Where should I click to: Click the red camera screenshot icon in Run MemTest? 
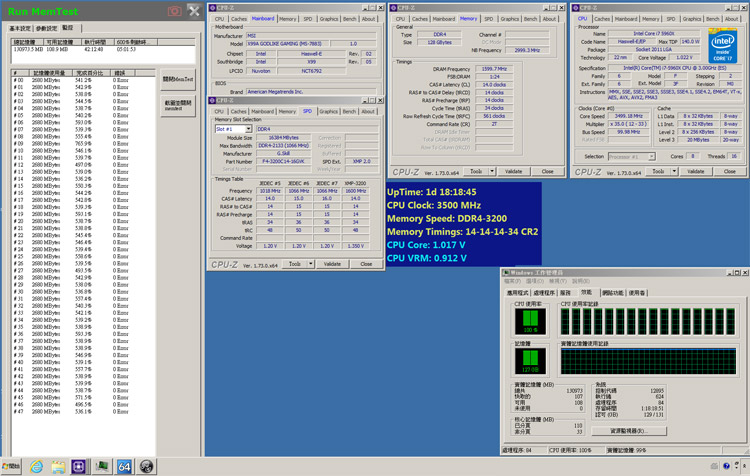(x=175, y=11)
